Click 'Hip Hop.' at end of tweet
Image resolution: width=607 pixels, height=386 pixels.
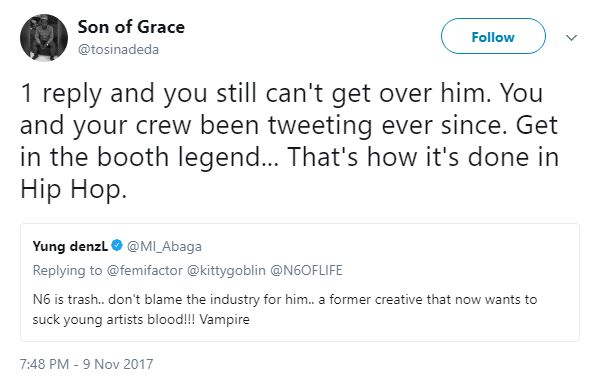coord(74,189)
